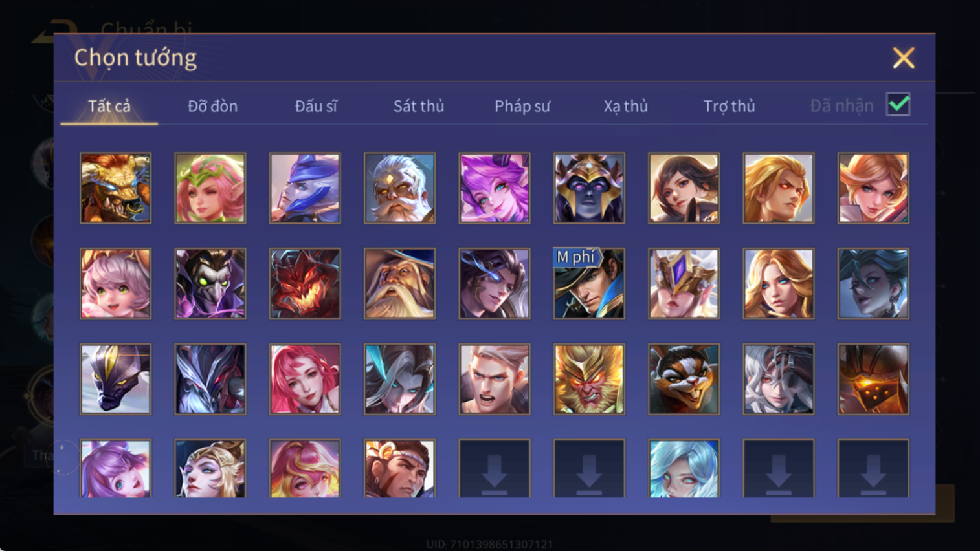Screen dimensions: 980x551
Task: Switch to the 'Đỡ đòn' tab
Action: [212, 106]
